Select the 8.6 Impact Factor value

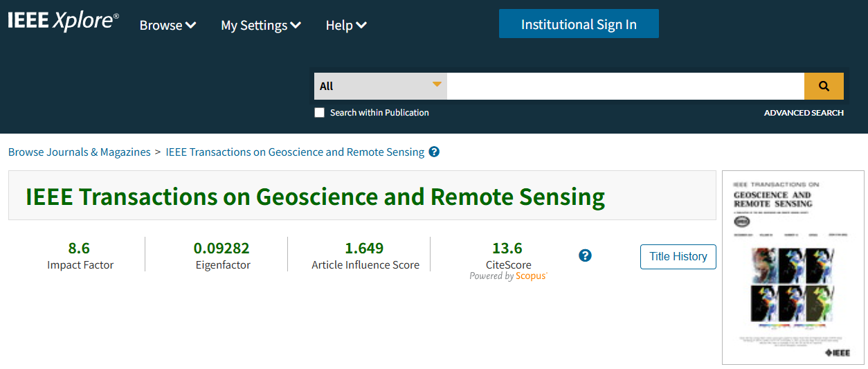[x=79, y=248]
